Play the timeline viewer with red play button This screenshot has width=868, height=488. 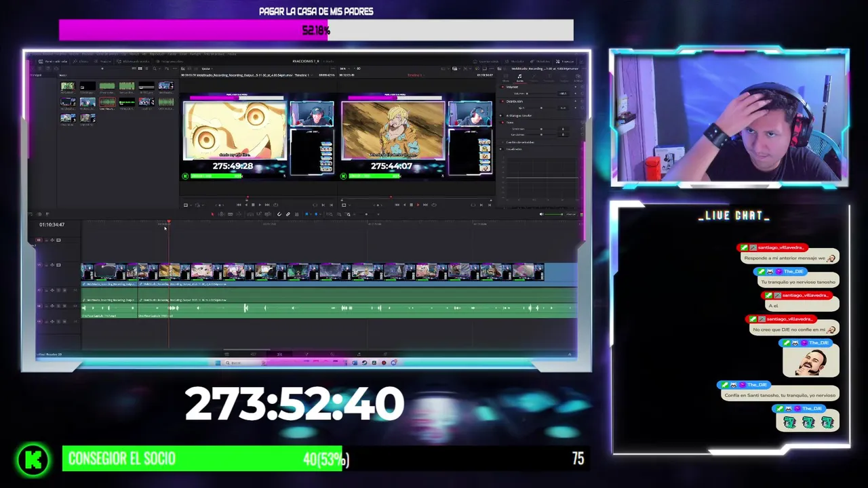418,205
